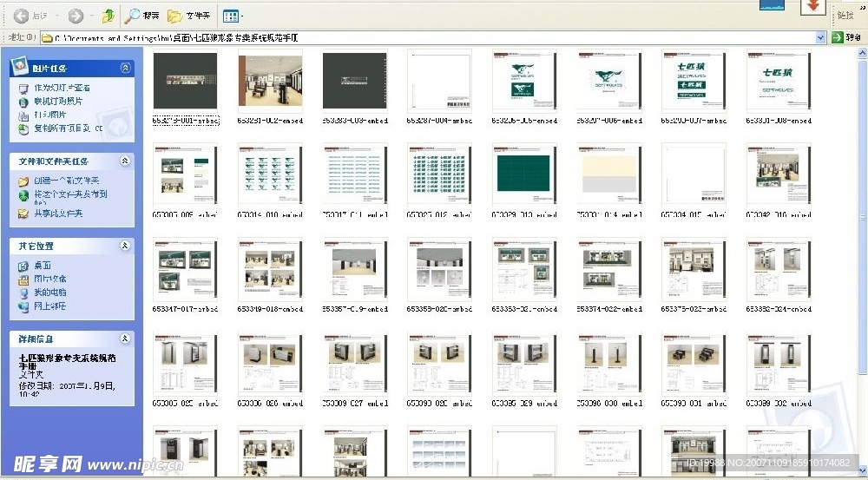Screen dimensions: 868x480
Task: Collapse the 其它位置 (Other Places) panel
Action: (x=126, y=247)
